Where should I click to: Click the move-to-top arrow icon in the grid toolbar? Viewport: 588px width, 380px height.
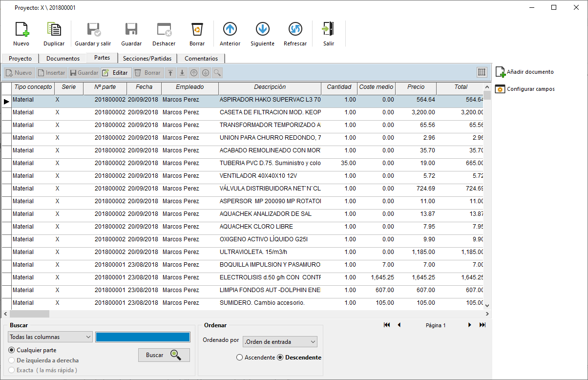click(x=170, y=73)
